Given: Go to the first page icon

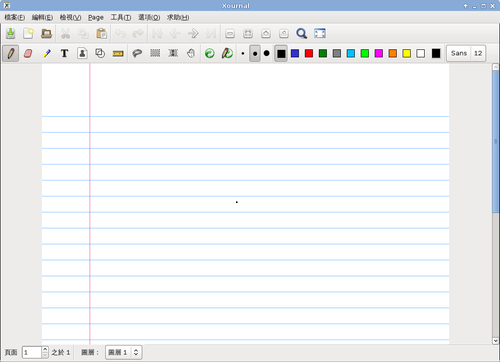Looking at the screenshot, I should pyautogui.click(x=157, y=33).
